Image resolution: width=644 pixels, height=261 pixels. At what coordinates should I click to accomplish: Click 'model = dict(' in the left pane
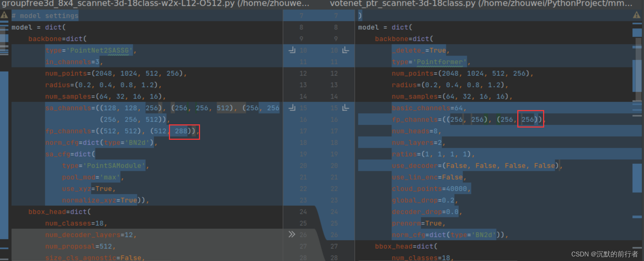click(39, 27)
